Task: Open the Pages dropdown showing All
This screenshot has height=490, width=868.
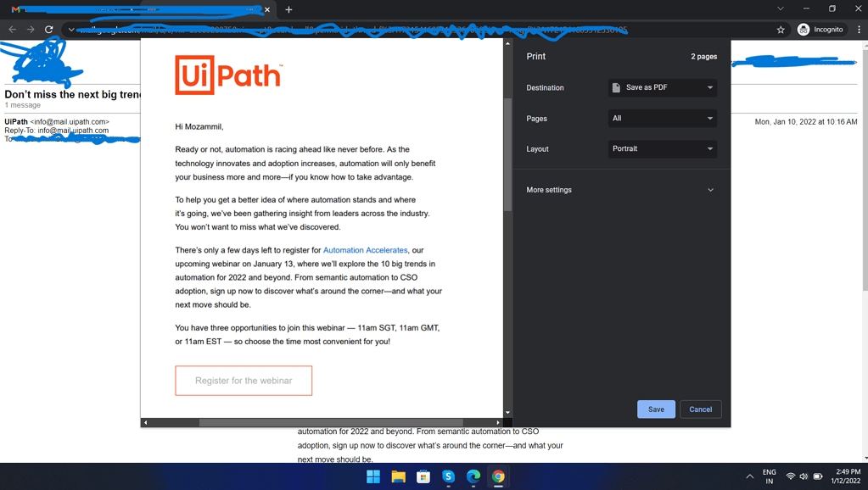Action: 662,118
